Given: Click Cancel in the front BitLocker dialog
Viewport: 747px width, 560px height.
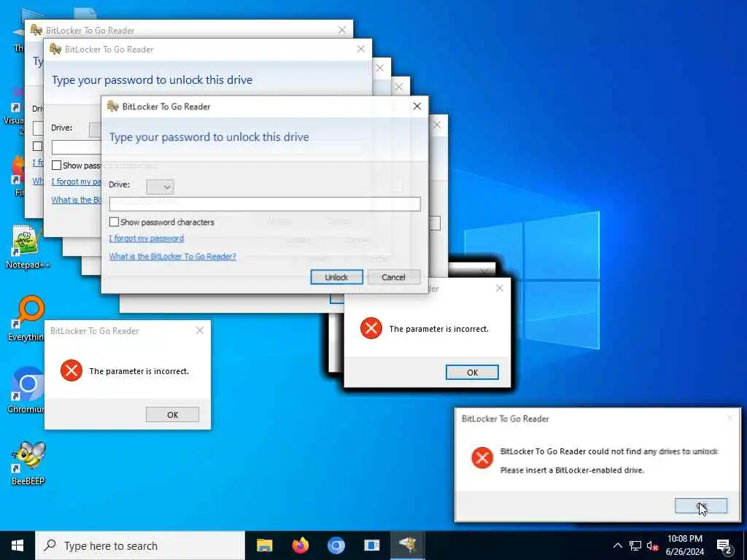Looking at the screenshot, I should coord(393,277).
